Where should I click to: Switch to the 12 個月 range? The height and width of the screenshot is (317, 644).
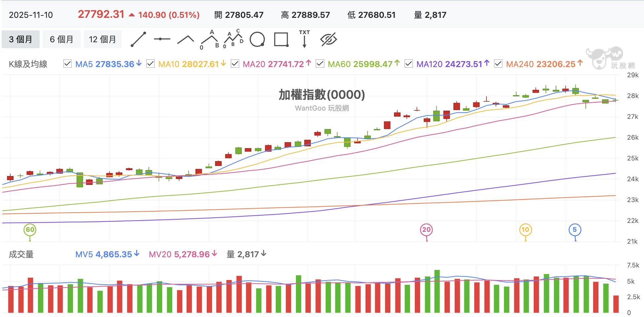click(x=102, y=39)
